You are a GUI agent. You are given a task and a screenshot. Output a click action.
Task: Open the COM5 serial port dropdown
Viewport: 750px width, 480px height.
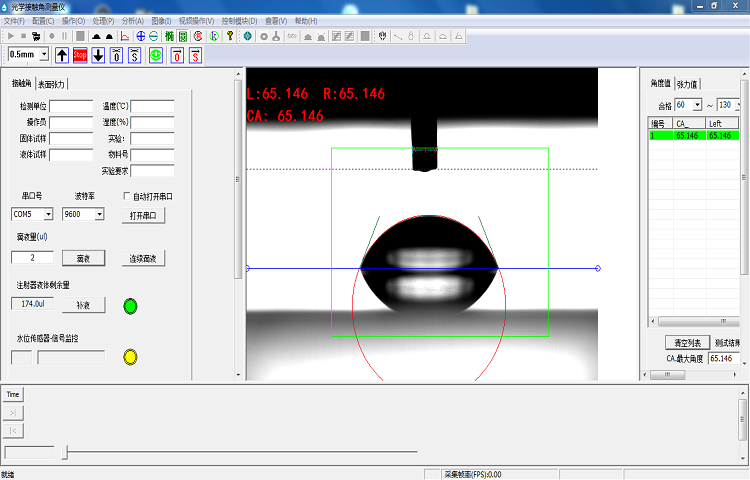pyautogui.click(x=48, y=215)
